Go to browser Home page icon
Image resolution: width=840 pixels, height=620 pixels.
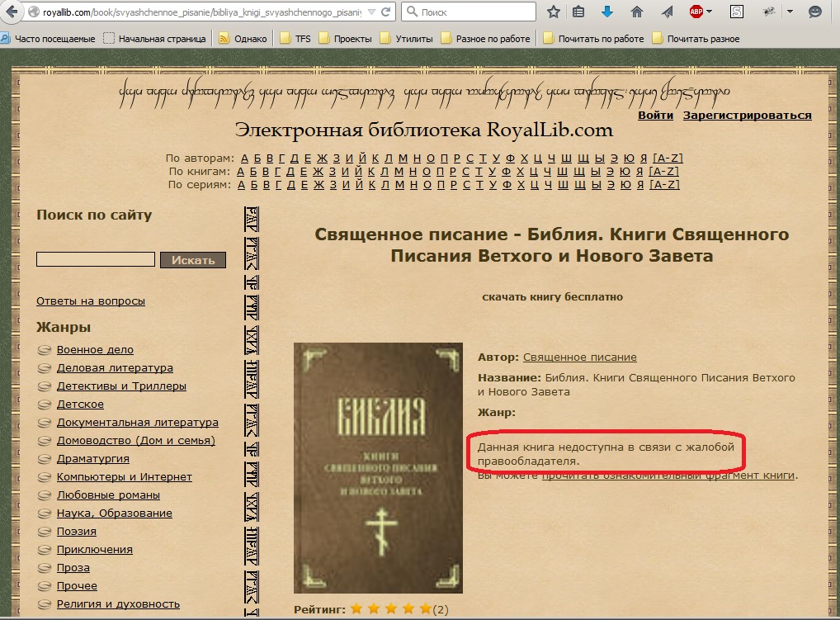636,12
